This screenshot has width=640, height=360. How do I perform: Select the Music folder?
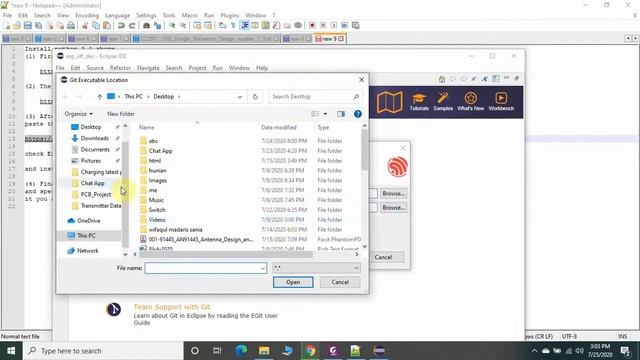[156, 200]
